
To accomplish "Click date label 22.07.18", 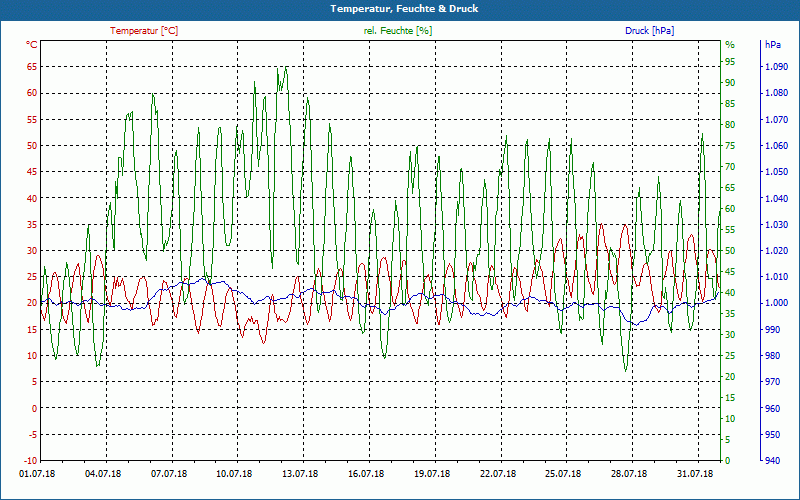I will (x=497, y=474).
